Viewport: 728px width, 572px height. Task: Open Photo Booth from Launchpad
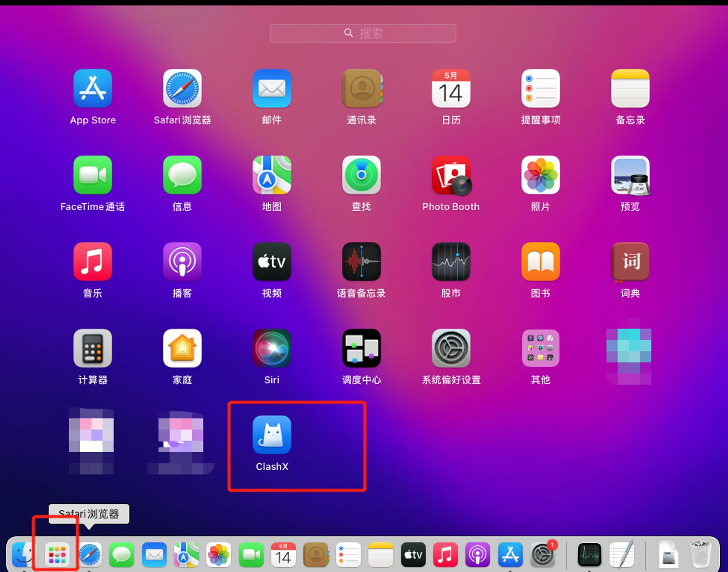tap(451, 175)
